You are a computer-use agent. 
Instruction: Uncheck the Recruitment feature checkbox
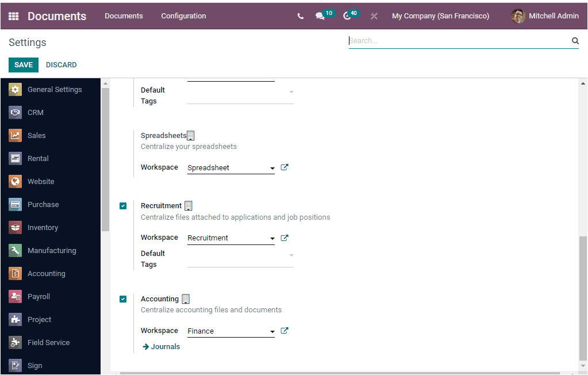[x=122, y=205]
